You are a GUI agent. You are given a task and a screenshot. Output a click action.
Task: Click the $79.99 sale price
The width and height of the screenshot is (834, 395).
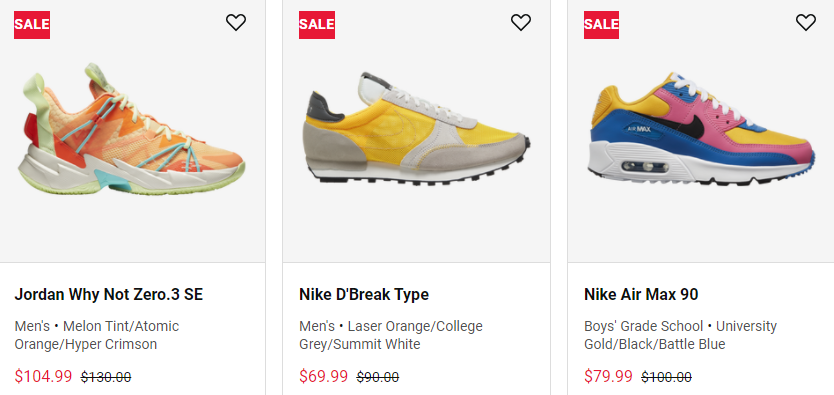pyautogui.click(x=608, y=376)
